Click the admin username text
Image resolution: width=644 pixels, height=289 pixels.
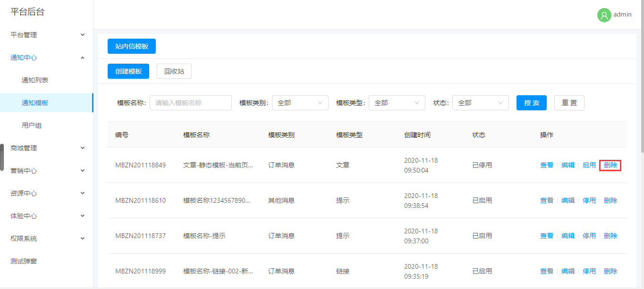coord(622,15)
